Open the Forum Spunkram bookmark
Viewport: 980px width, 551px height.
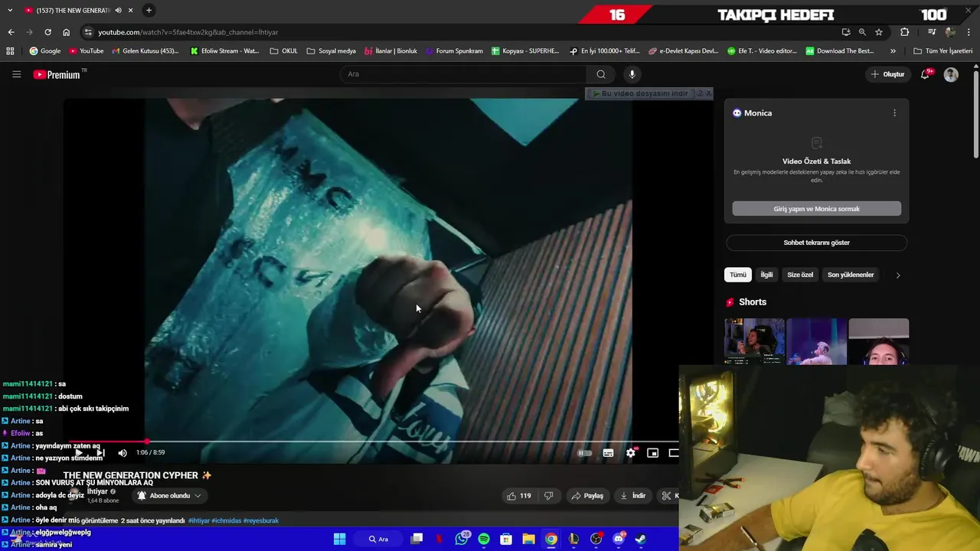click(x=452, y=51)
